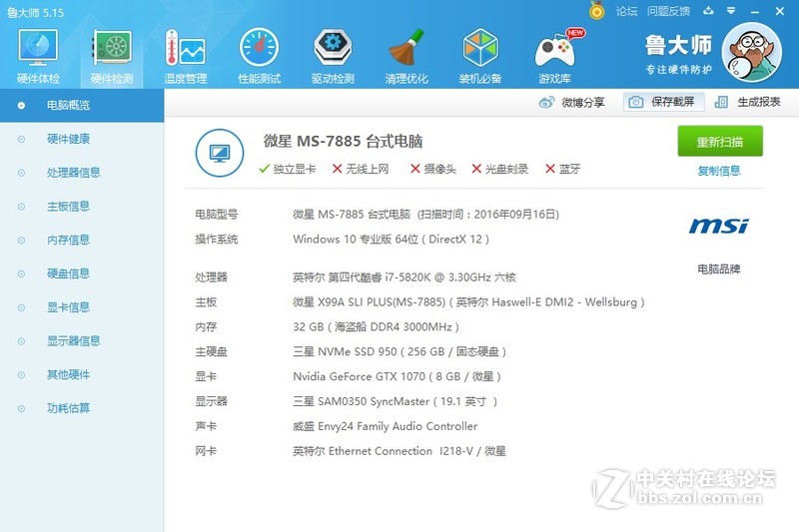Open 驱动检测 driver detection
The width and height of the screenshot is (799, 532).
[333, 56]
